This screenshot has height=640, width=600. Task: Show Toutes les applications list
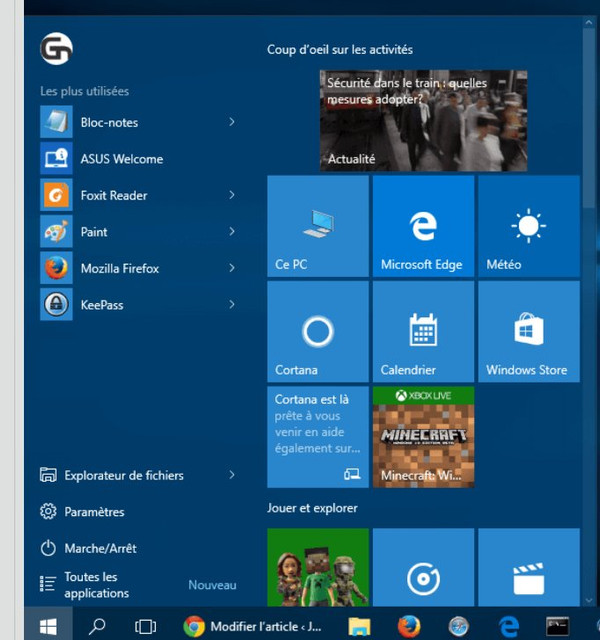(84, 585)
